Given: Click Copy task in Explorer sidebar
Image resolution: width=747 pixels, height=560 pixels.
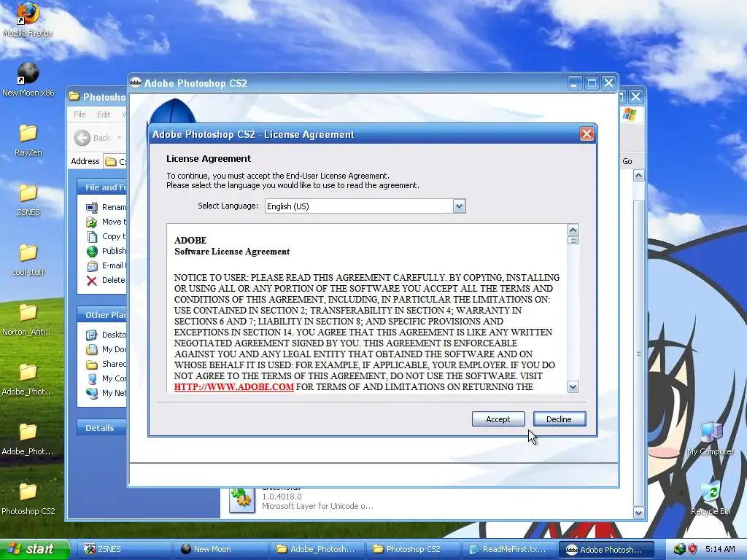Looking at the screenshot, I should coord(107,236).
